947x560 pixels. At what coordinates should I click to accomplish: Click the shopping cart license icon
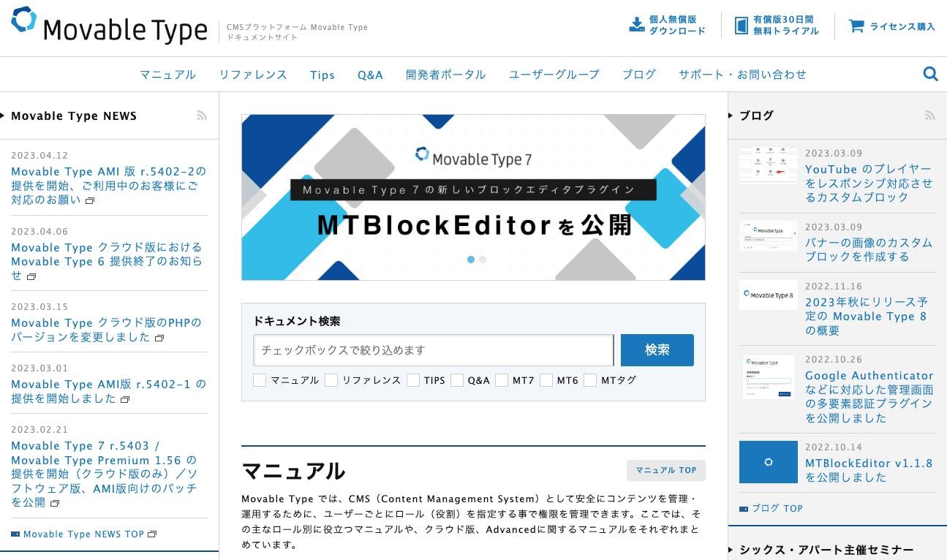856,26
